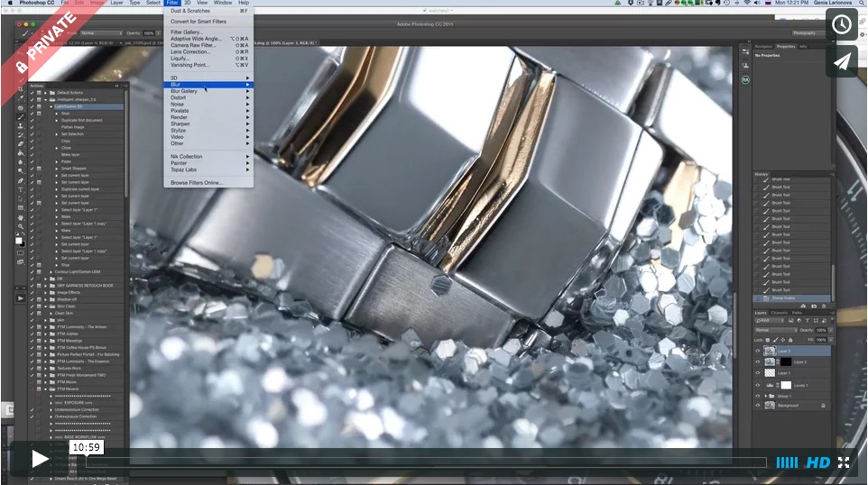
Task: Select the Type tool
Action: [x=21, y=189]
